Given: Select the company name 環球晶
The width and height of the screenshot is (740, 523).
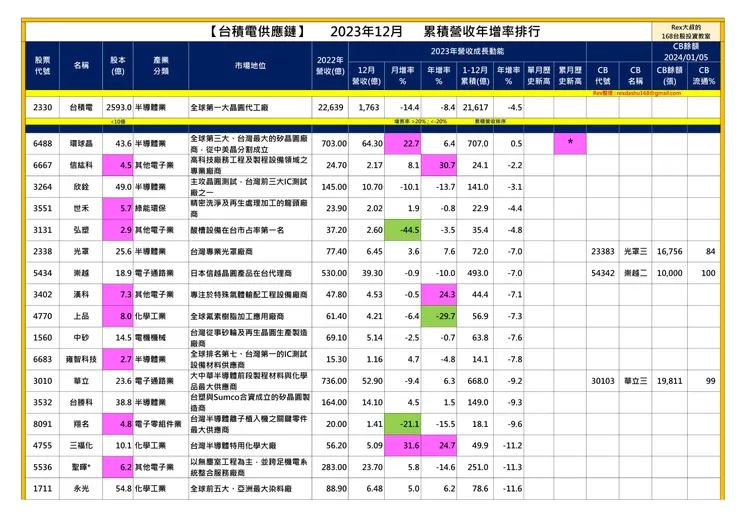Looking at the screenshot, I should pyautogui.click(x=81, y=143).
